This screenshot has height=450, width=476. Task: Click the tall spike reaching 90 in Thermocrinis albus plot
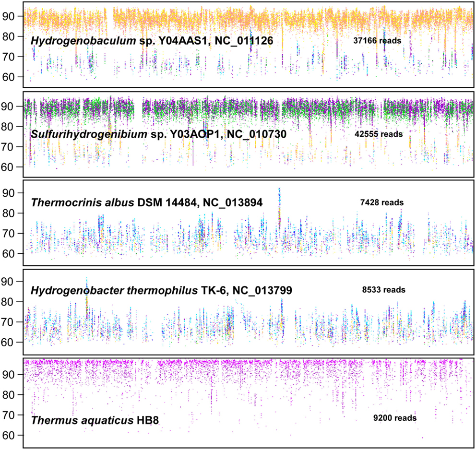279,208
